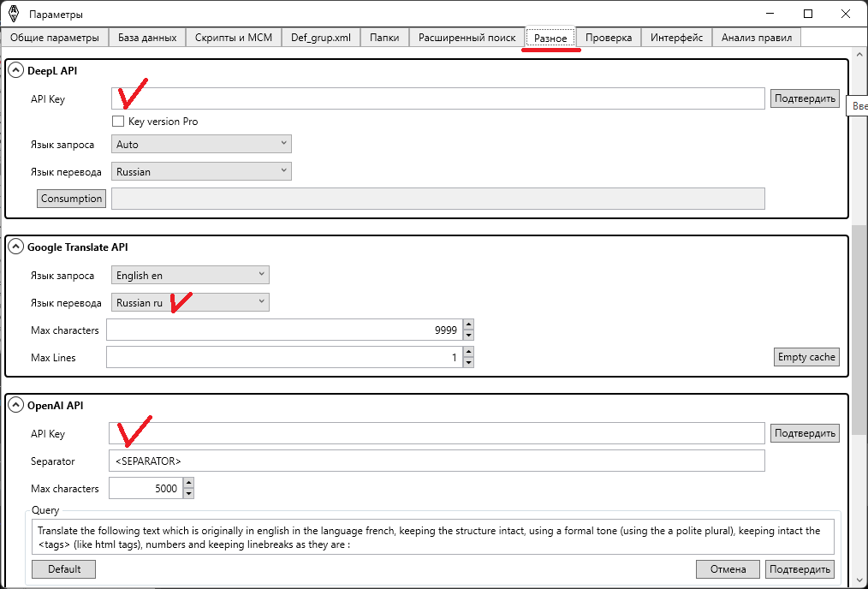Image resolution: width=868 pixels, height=589 pixels.
Task: Collapse the Google Translate API section
Action: click(15, 247)
